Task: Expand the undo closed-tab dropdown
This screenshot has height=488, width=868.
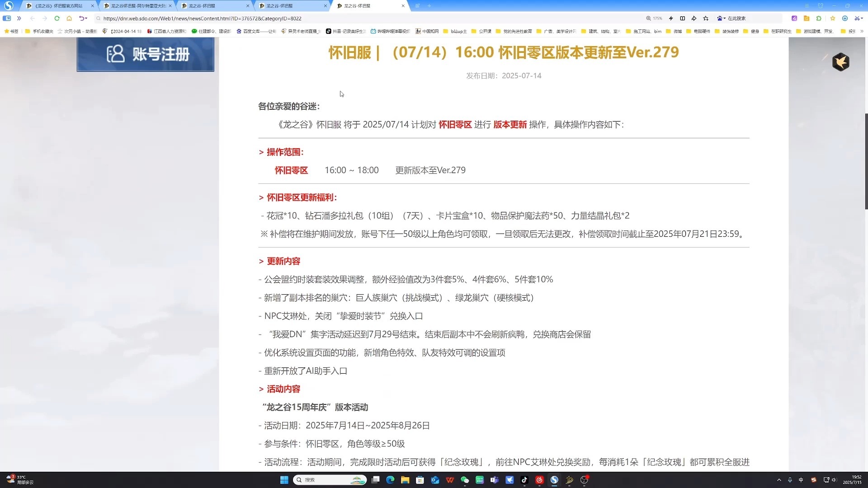Action: (86, 19)
